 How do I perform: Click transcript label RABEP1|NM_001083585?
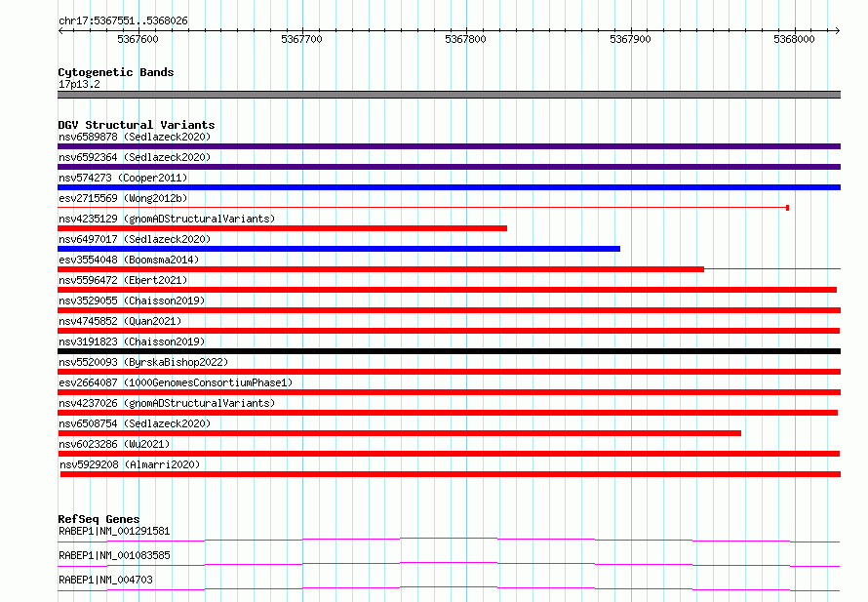tap(114, 555)
